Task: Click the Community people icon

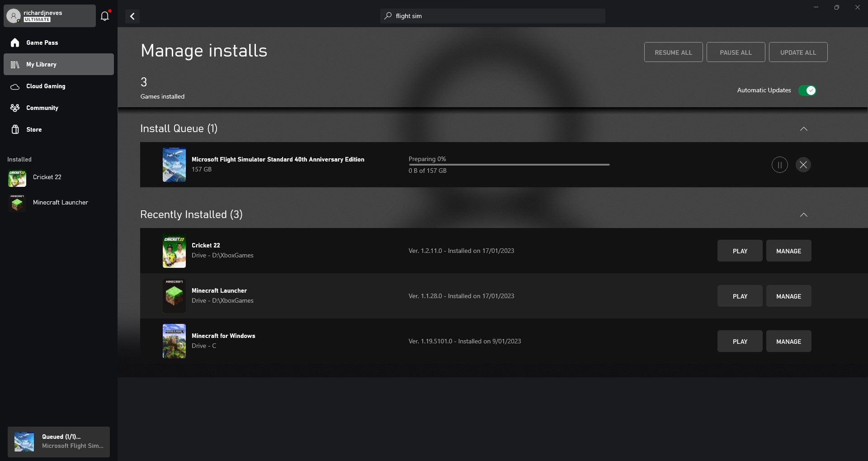Action: (15, 108)
